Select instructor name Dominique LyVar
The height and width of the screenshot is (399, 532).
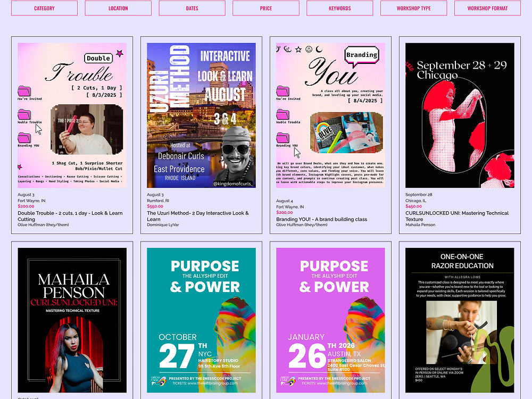[x=163, y=225]
